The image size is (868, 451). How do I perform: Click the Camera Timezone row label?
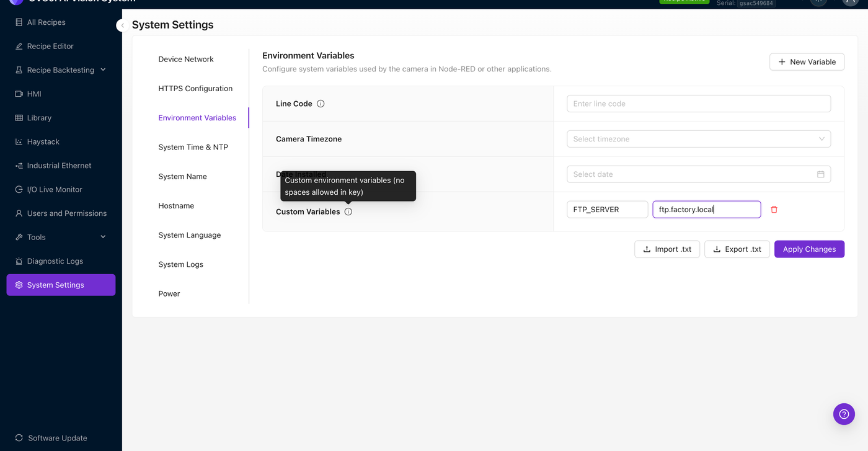309,139
